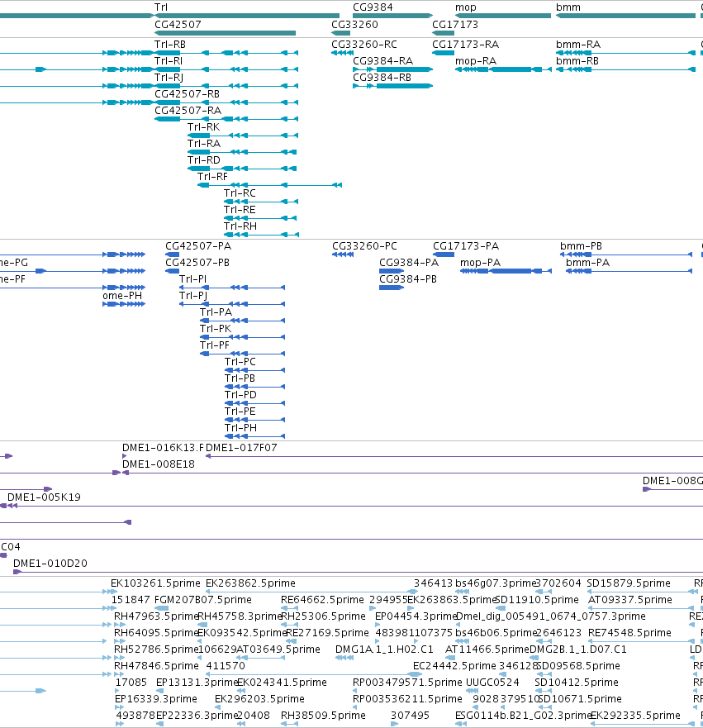Click the DME1-008E18 clone label

[x=159, y=464]
